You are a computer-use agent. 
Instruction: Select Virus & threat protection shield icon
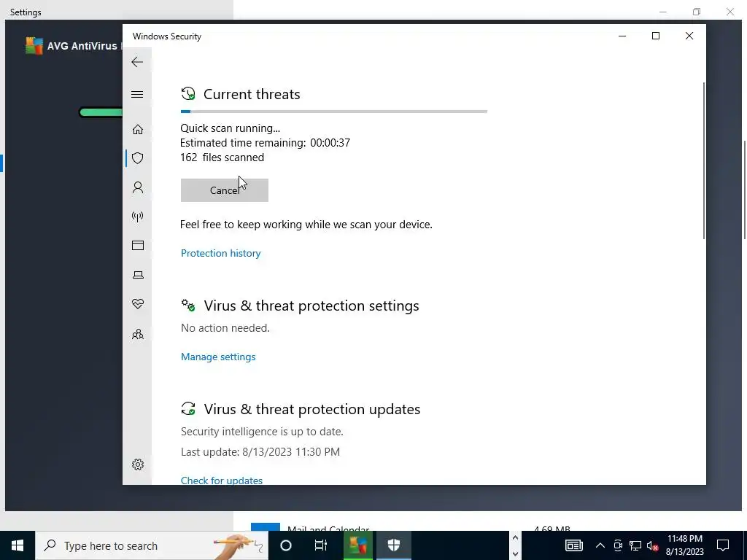138,158
